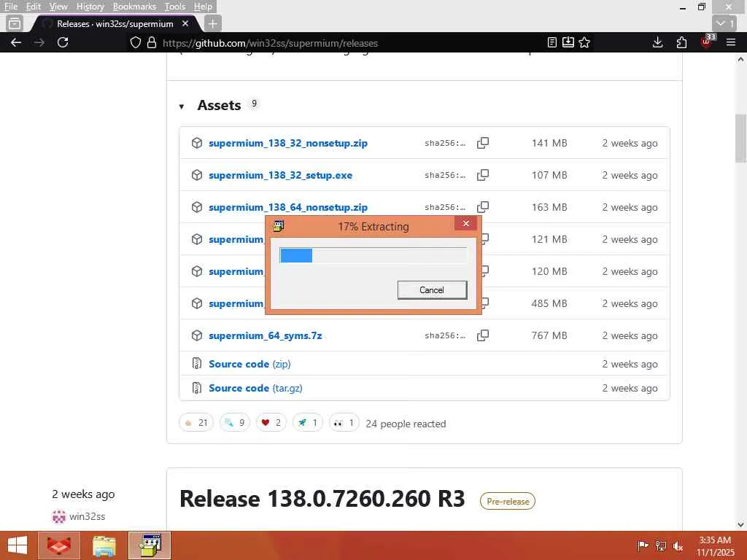Screen dimensions: 747x560
Task: Open the Edit menu
Action: pyautogui.click(x=34, y=7)
